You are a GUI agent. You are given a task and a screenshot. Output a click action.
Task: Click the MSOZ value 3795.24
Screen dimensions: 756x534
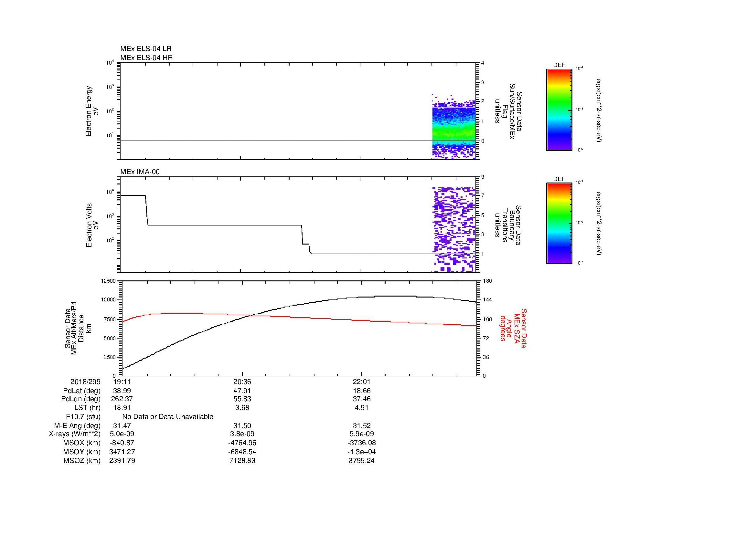[x=362, y=461]
